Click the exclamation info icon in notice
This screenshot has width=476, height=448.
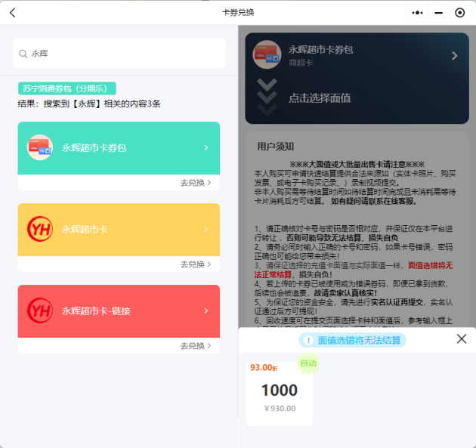pos(308,341)
